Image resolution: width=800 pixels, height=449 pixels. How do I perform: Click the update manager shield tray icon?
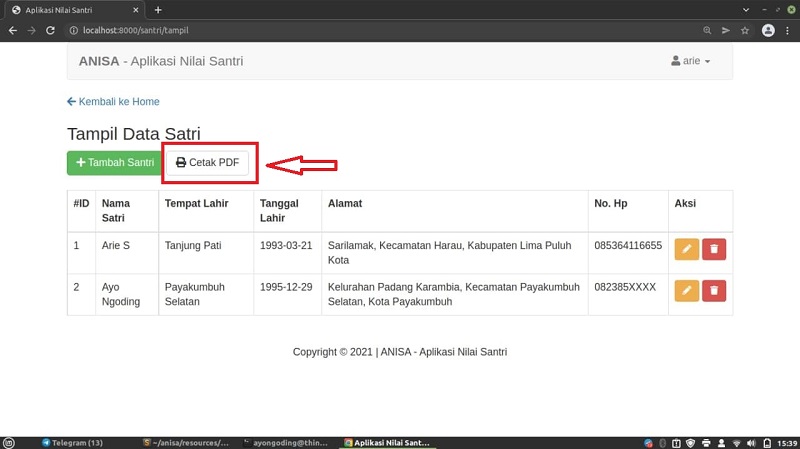[690, 443]
